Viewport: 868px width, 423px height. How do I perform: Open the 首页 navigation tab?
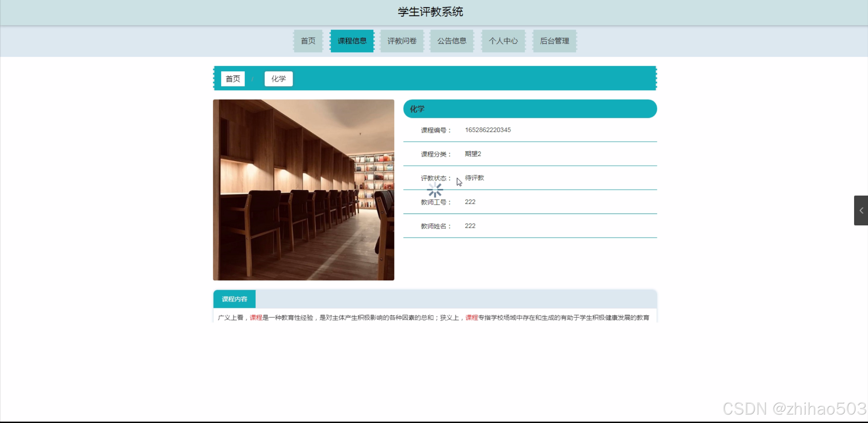[x=308, y=41]
